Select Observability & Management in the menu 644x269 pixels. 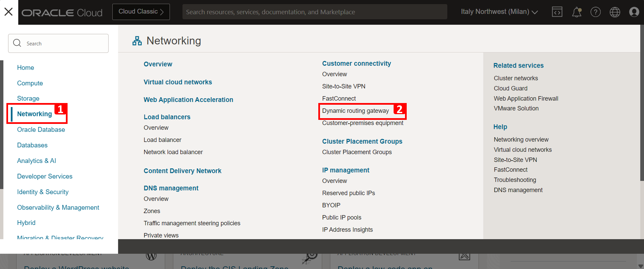(58, 207)
